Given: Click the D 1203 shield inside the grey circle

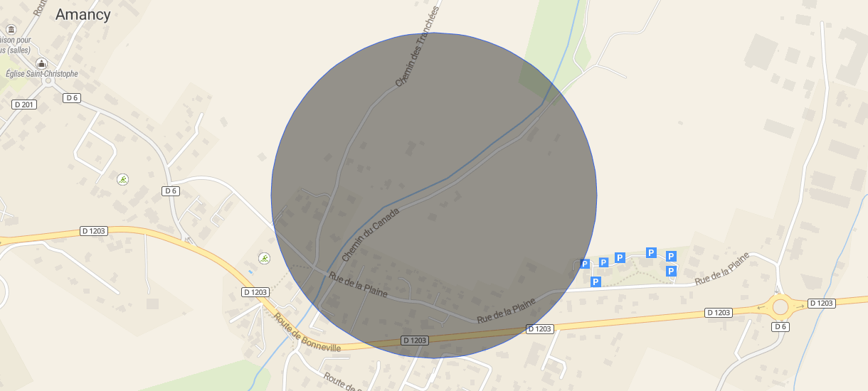Looking at the screenshot, I should click(x=415, y=341).
